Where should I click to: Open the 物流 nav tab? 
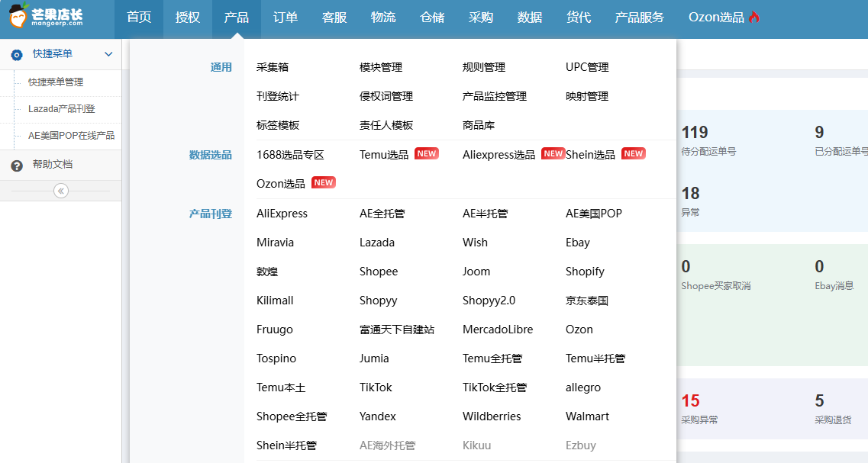coord(383,17)
